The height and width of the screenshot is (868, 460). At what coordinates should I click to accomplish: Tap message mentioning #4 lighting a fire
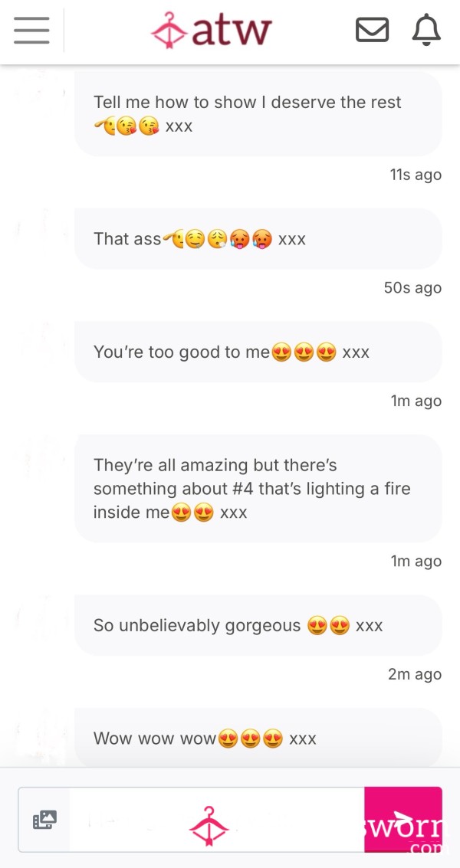(x=258, y=488)
